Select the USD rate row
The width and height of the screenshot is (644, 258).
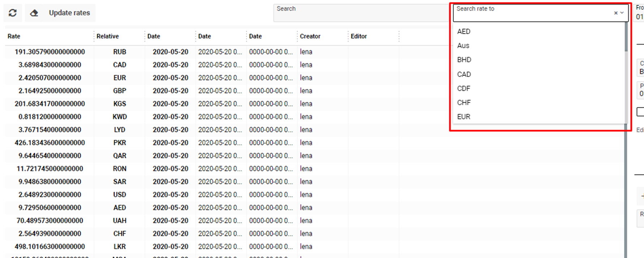(119, 194)
